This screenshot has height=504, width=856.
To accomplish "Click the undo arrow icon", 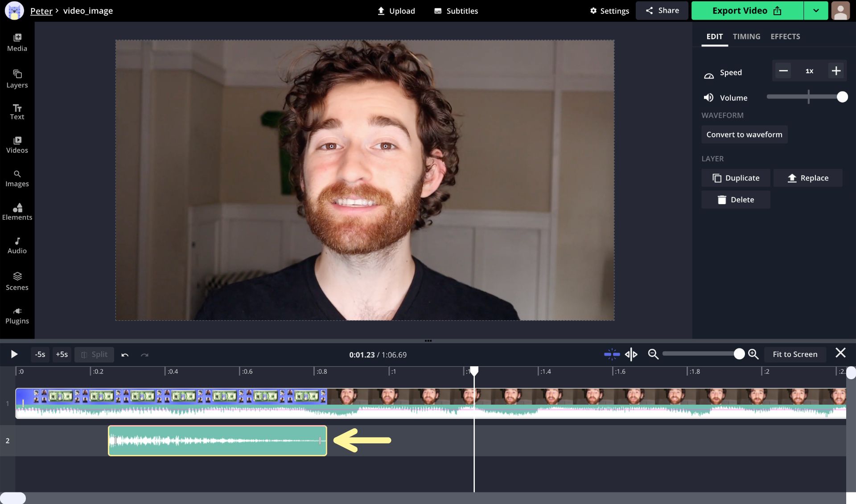I will click(x=125, y=355).
